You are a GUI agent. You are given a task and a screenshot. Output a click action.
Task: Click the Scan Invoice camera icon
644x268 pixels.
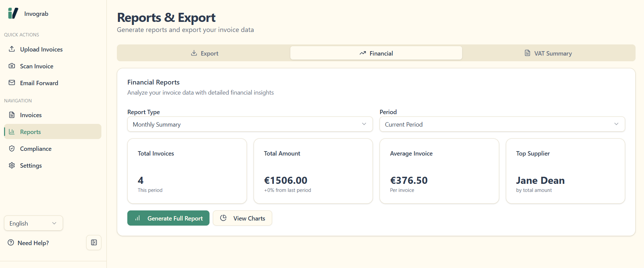[12, 66]
